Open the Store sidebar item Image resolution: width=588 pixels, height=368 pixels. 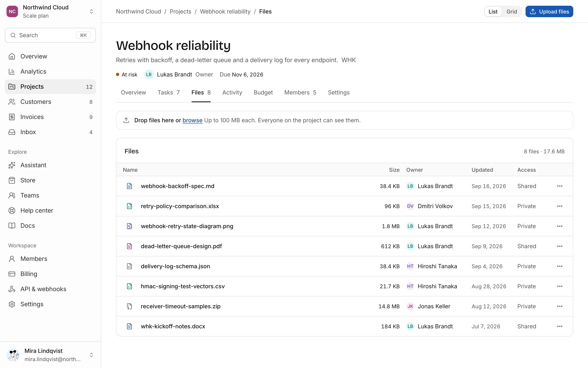pyautogui.click(x=50, y=180)
